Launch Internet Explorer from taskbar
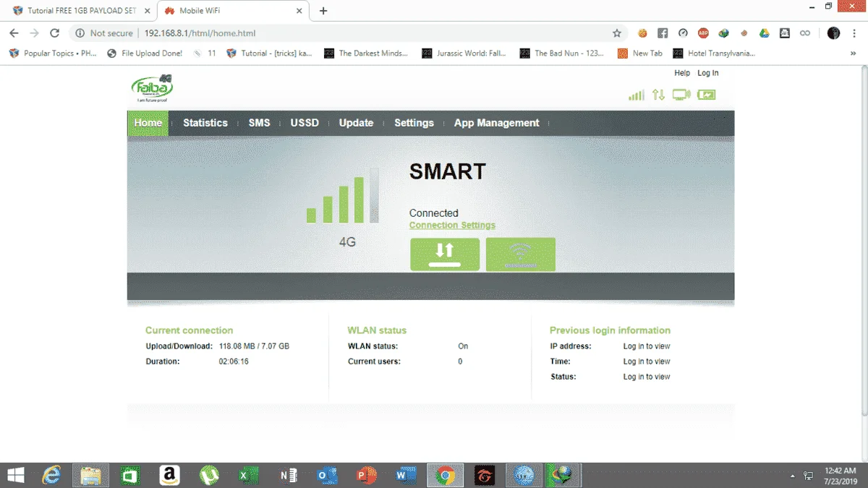868x488 pixels. tap(51, 475)
